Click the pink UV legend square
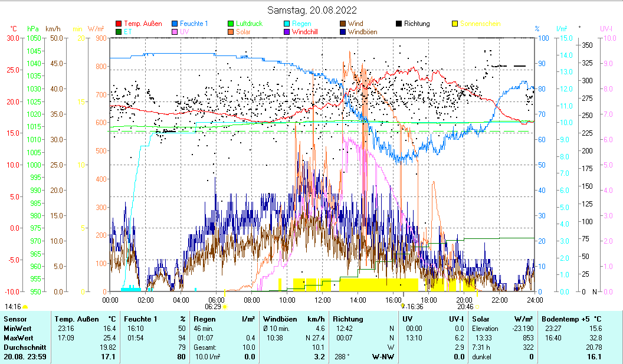This screenshot has width=623, height=364. 174,32
